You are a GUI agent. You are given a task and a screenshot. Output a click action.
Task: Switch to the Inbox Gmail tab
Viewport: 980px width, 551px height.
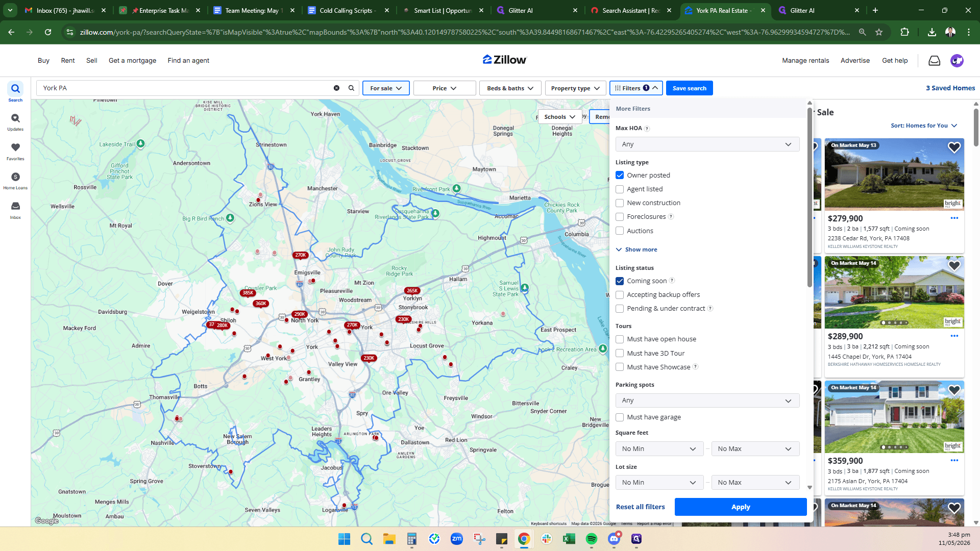tap(65, 10)
